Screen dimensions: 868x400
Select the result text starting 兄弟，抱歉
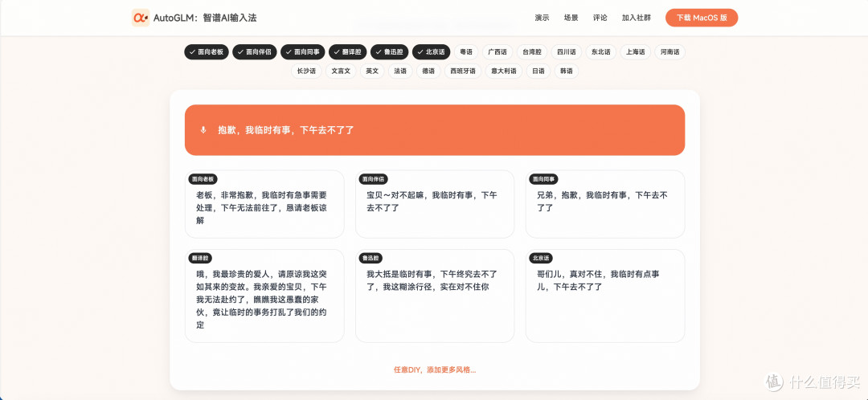[602, 202]
